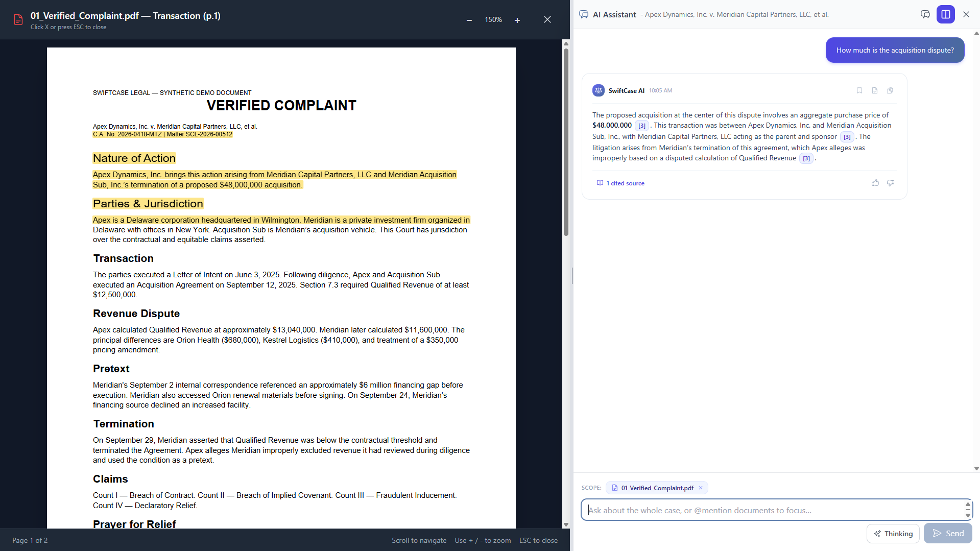Click the 150% zoom level value
The image size is (980, 551).
coord(493,20)
